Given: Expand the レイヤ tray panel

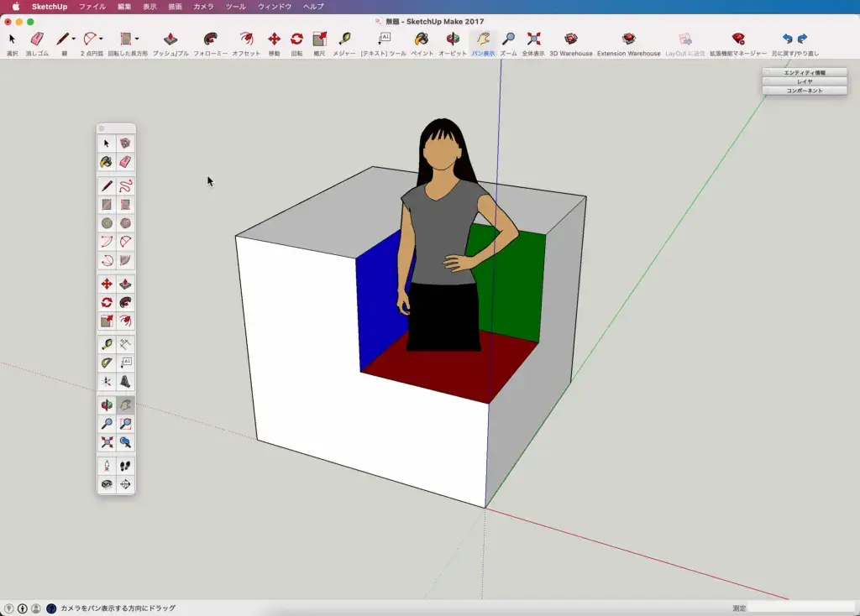Looking at the screenshot, I should (x=805, y=81).
